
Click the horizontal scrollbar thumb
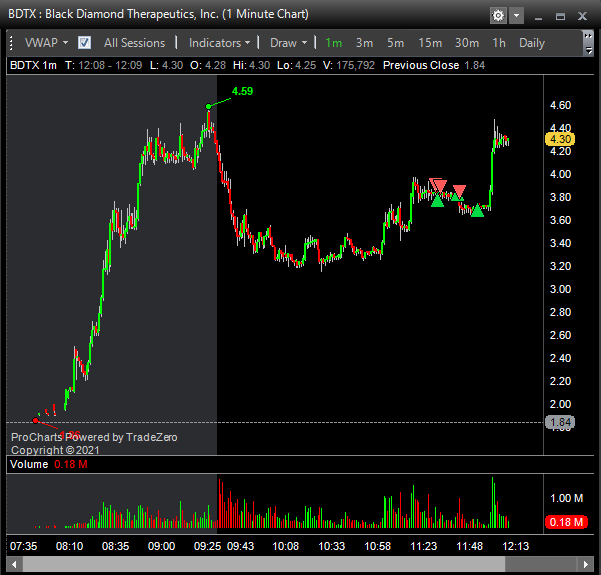click(x=264, y=564)
